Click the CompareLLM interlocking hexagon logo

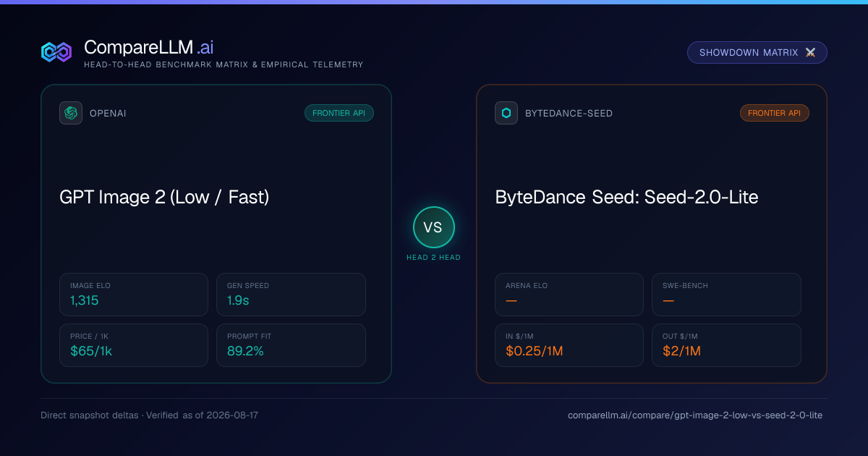pyautogui.click(x=56, y=52)
